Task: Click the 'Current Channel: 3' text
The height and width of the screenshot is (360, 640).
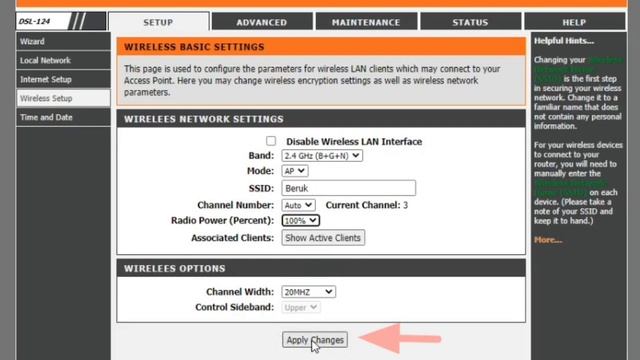Action: tap(367, 205)
